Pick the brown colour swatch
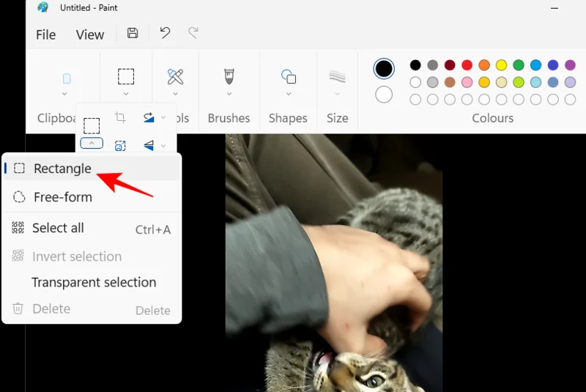 (x=450, y=82)
